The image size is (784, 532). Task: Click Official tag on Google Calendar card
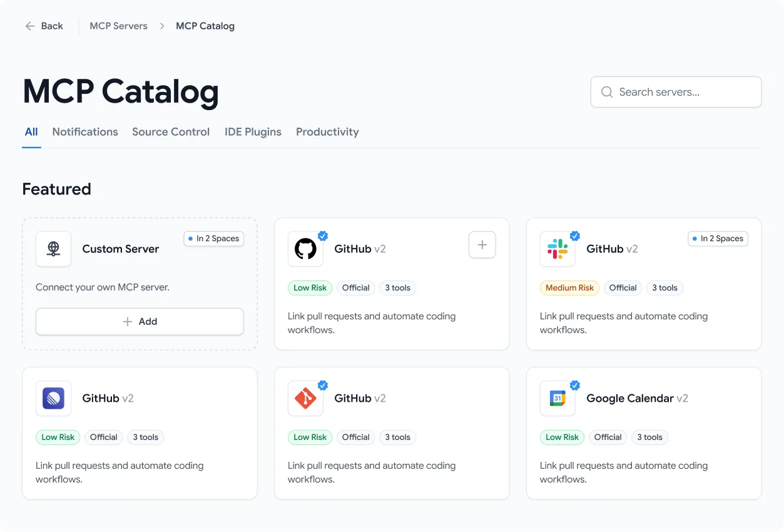tap(608, 437)
